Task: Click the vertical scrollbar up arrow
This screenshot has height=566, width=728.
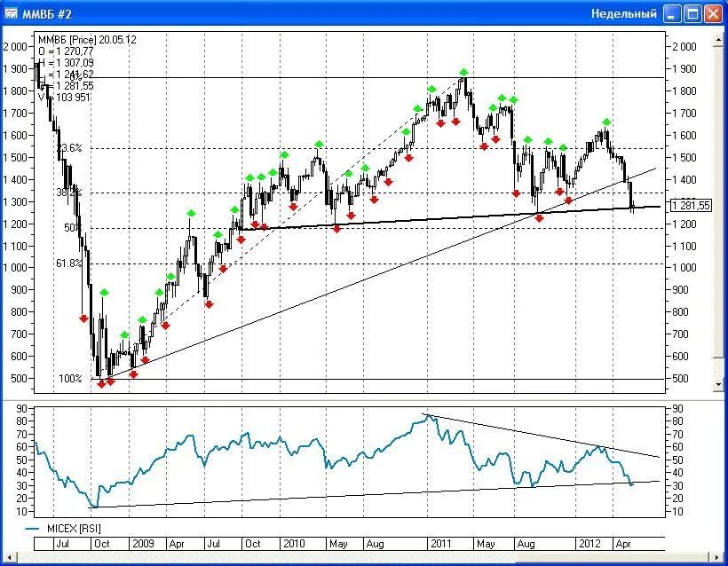Action: (719, 41)
